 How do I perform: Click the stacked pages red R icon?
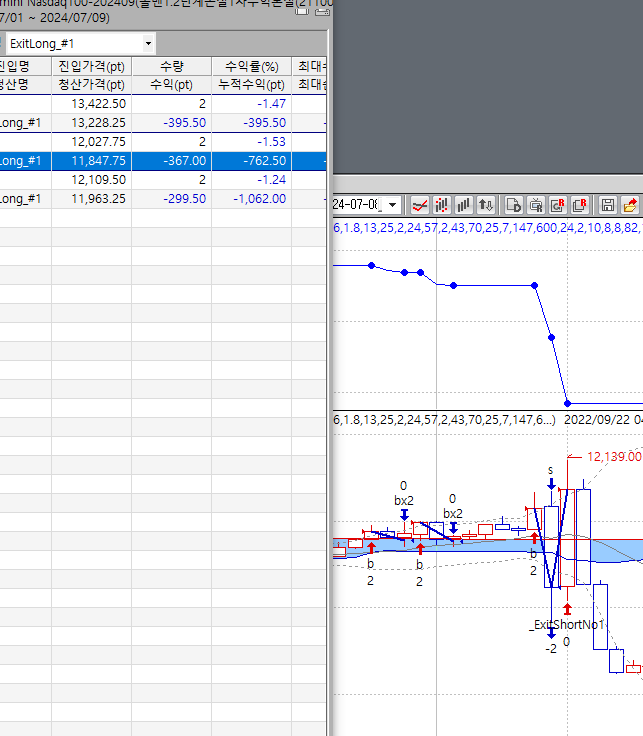pyautogui.click(x=579, y=205)
